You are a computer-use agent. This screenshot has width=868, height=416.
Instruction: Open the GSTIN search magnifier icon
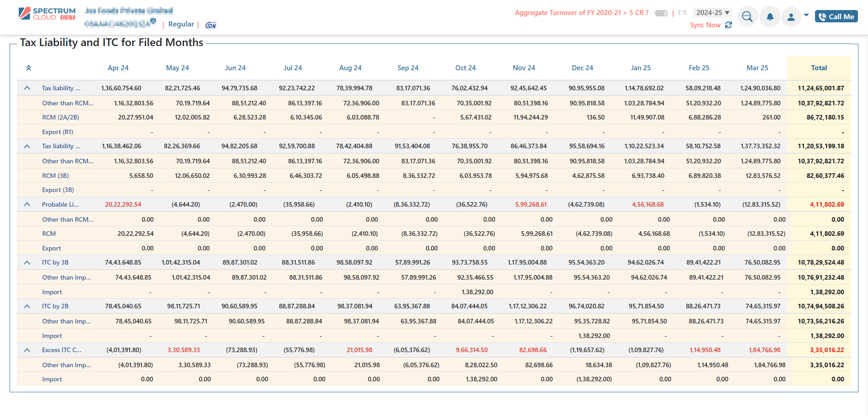(x=747, y=16)
